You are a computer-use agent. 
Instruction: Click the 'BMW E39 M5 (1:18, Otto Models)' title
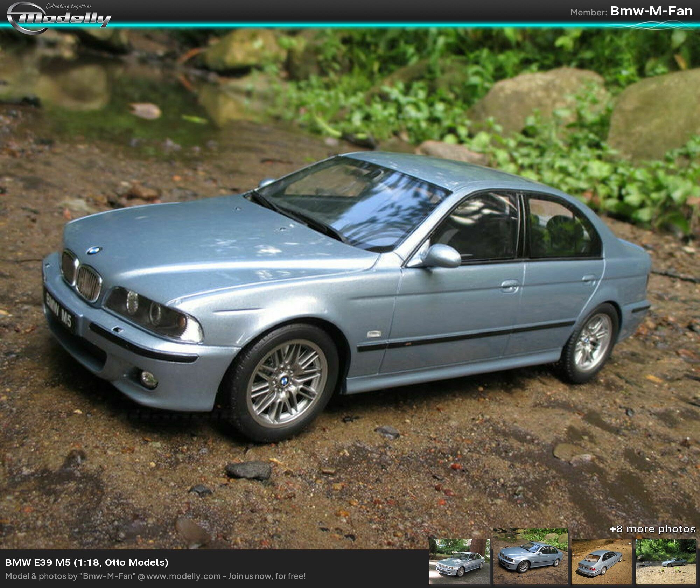point(87,562)
